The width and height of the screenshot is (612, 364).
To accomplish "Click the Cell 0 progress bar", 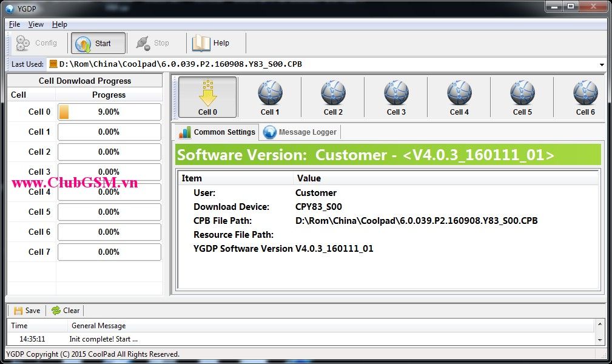I will (109, 112).
